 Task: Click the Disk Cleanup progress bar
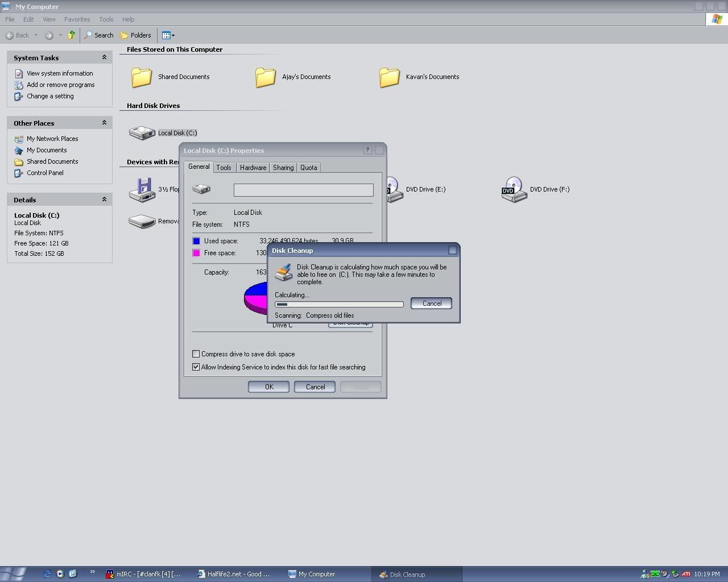point(339,305)
